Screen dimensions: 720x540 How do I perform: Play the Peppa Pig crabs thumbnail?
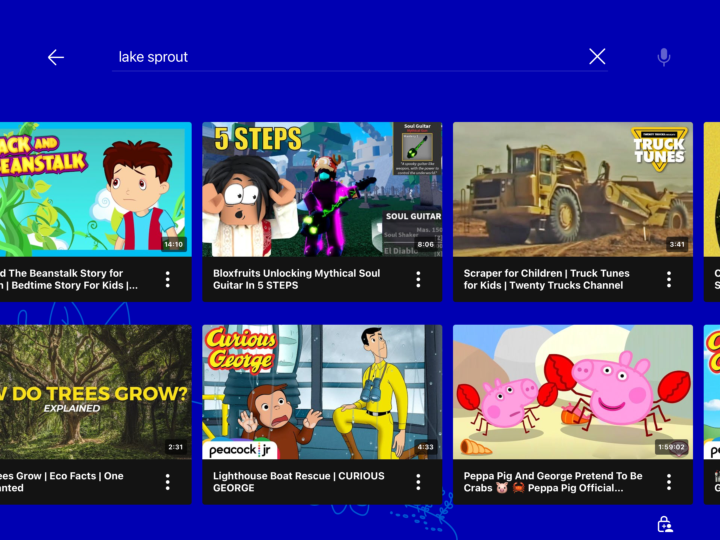(573, 392)
